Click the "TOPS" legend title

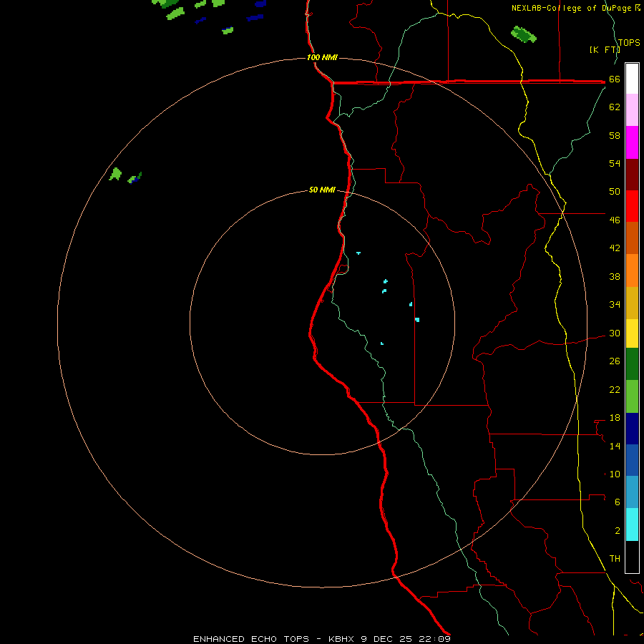[629, 43]
